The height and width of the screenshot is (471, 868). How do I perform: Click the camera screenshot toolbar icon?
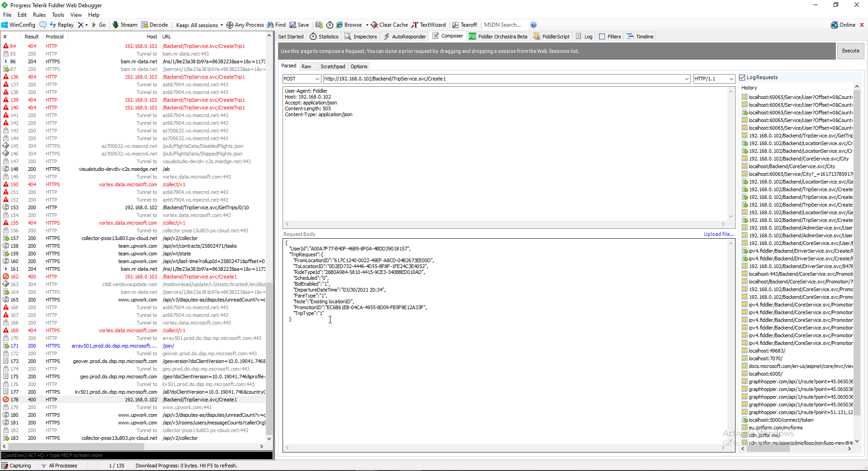pyautogui.click(x=319, y=25)
